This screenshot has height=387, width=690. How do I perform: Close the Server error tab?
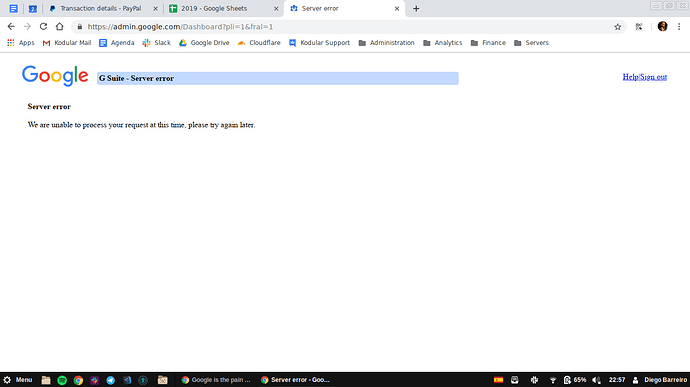coord(396,8)
